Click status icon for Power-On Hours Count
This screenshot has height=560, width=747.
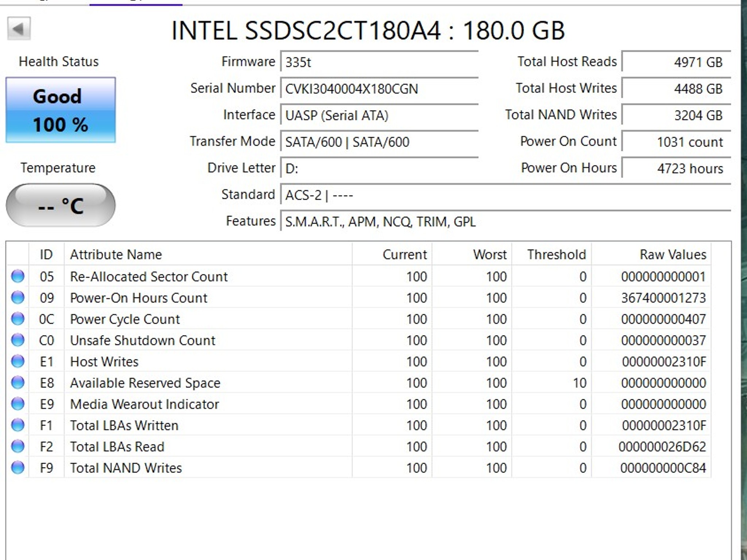tap(18, 297)
